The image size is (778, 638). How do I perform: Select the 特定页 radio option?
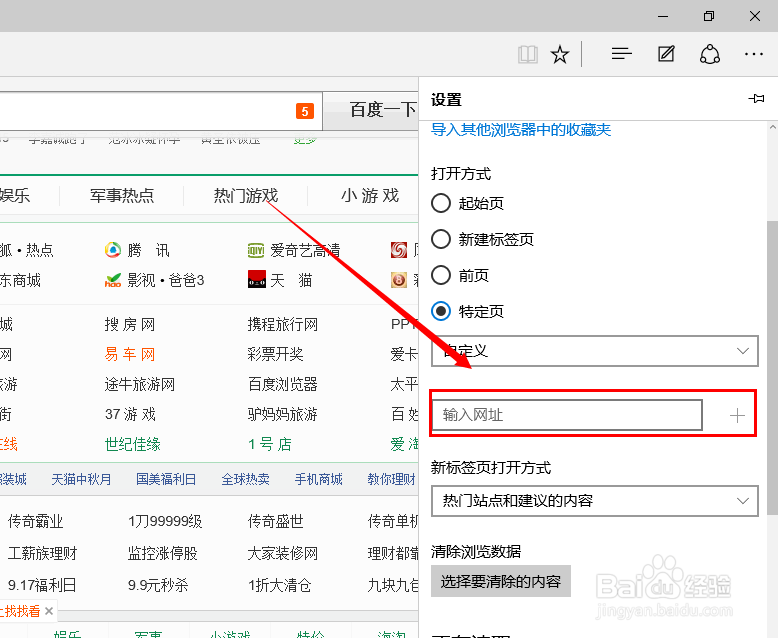pos(441,311)
